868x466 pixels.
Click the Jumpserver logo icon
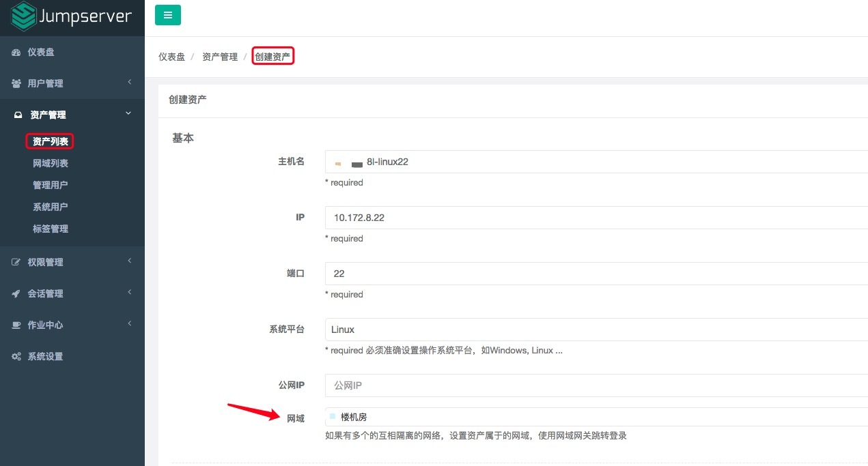pyautogui.click(x=25, y=16)
